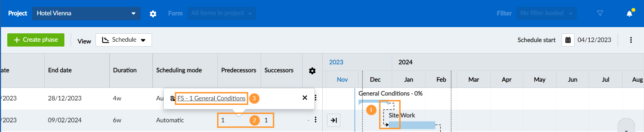Select the Predecessors column header
Screen dimensions: 644x132
tap(239, 70)
